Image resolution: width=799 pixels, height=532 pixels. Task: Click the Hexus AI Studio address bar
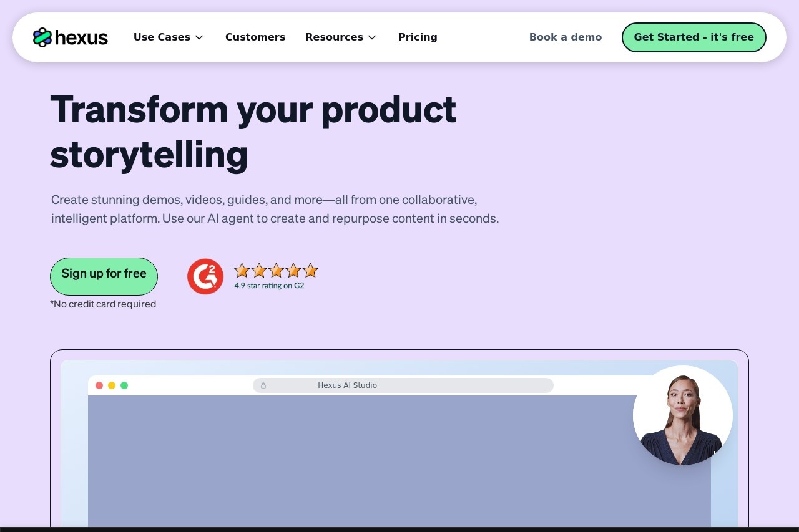click(x=403, y=385)
